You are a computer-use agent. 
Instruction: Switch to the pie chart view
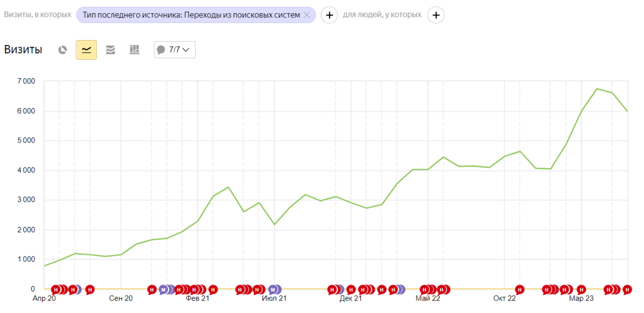pyautogui.click(x=63, y=50)
